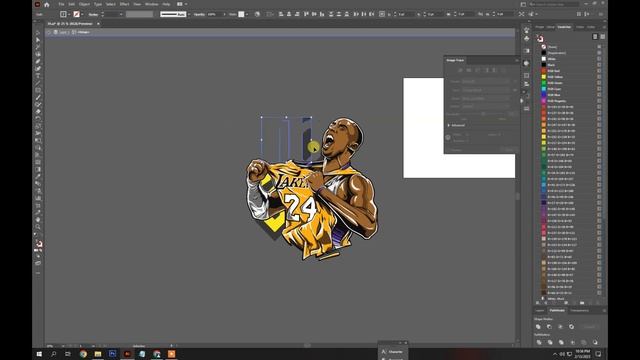Click the Recolor Artwork icon
Screen dimensions: 640x360
click(257, 14)
